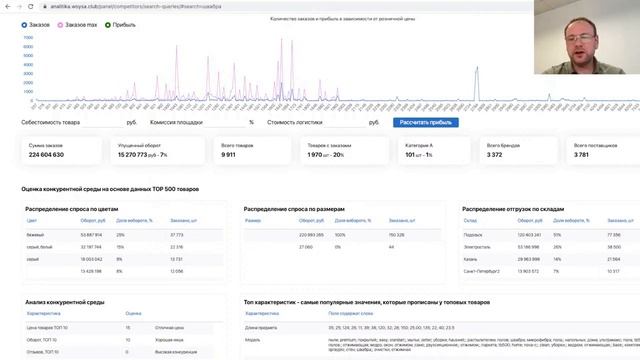Sort sizes table by 'Оборот, руб' header
This screenshot has width=640, height=360.
point(311,221)
